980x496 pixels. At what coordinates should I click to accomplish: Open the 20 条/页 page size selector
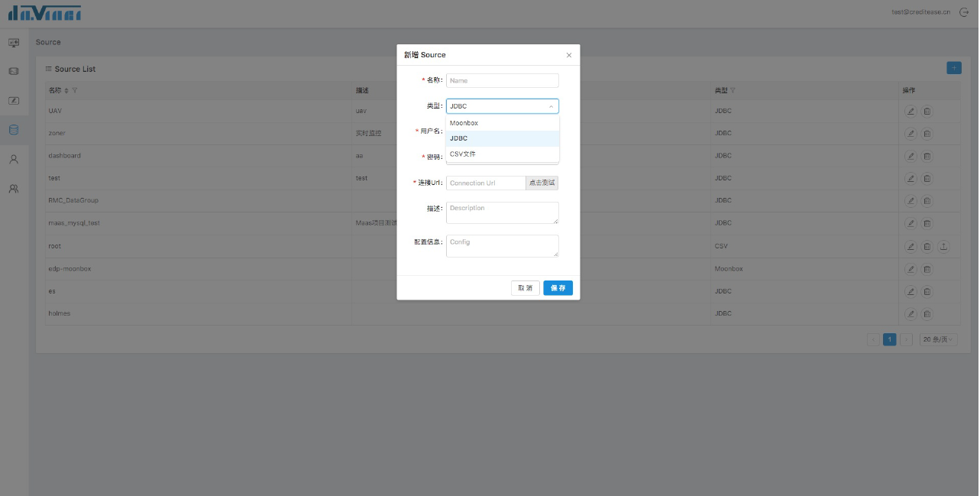939,339
